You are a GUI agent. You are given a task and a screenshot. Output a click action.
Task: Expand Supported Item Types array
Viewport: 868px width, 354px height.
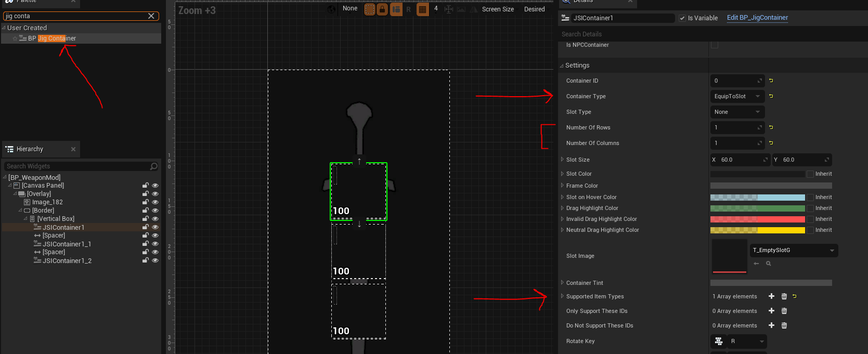(562, 296)
